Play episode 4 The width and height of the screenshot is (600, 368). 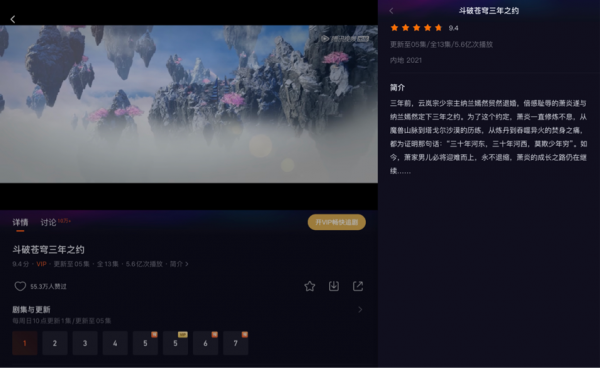tap(115, 343)
